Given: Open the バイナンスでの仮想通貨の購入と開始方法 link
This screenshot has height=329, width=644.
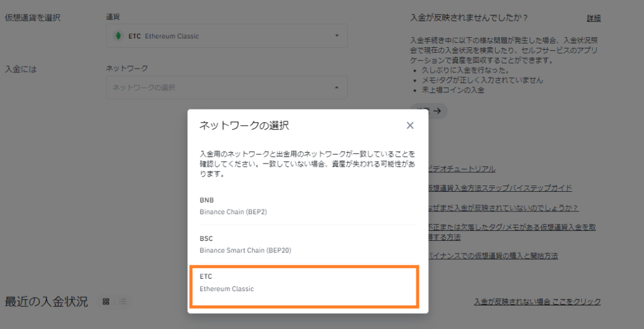Looking at the screenshot, I should [492, 256].
